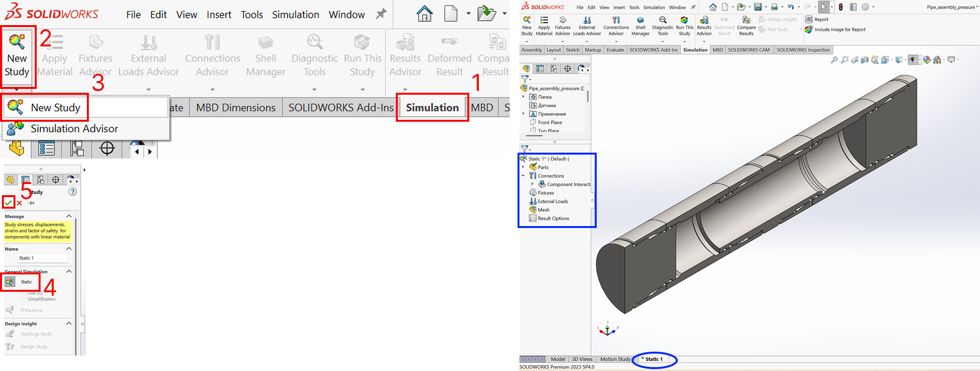Cancel the Study panel with red X

pos(19,203)
